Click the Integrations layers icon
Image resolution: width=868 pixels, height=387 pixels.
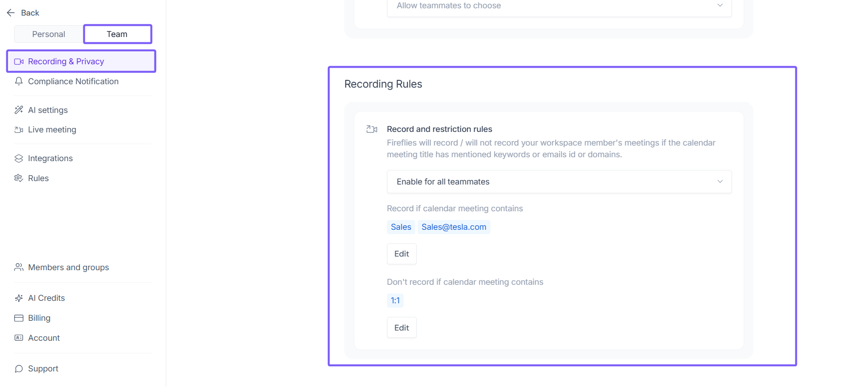point(19,159)
